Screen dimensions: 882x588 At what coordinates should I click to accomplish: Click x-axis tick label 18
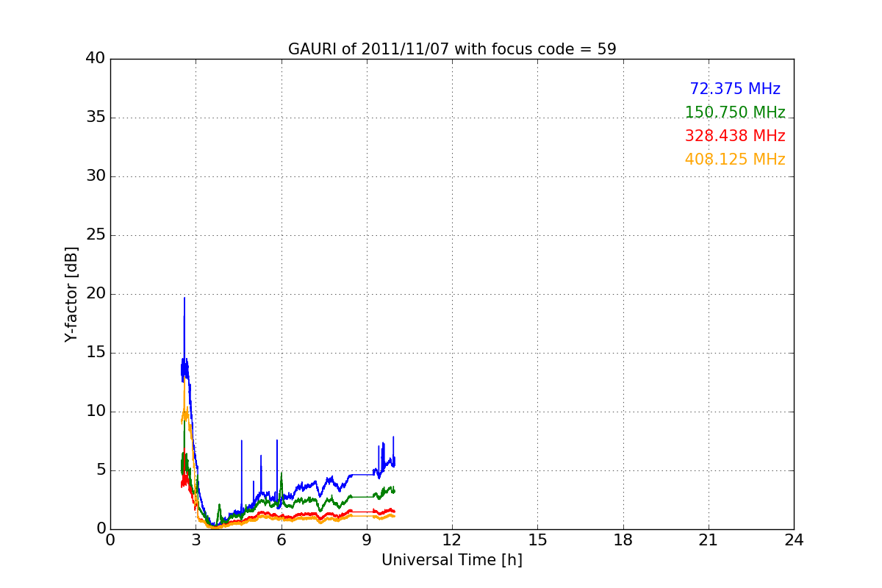point(623,539)
